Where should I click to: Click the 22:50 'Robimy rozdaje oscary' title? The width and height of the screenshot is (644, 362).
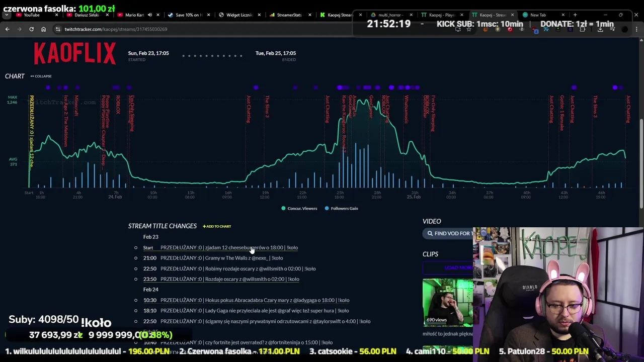(x=238, y=268)
